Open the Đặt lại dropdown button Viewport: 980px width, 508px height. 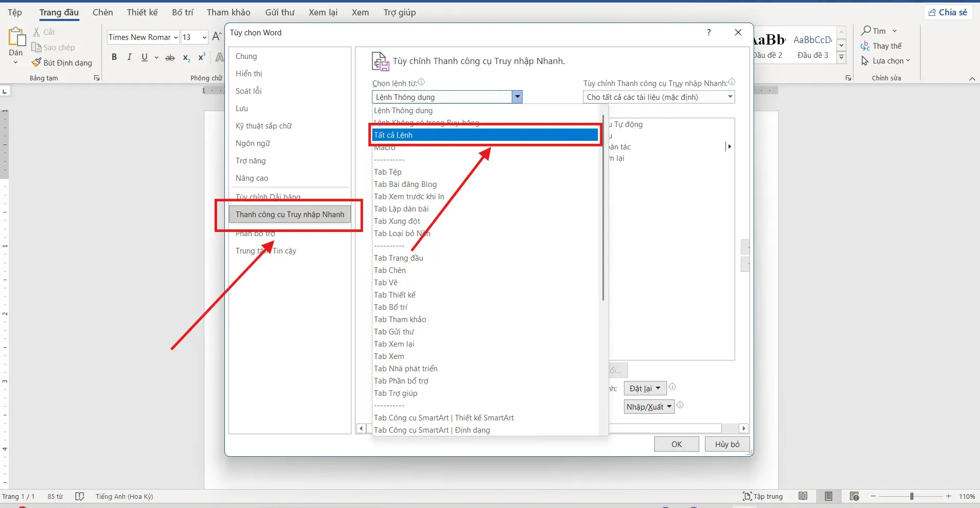(644, 388)
